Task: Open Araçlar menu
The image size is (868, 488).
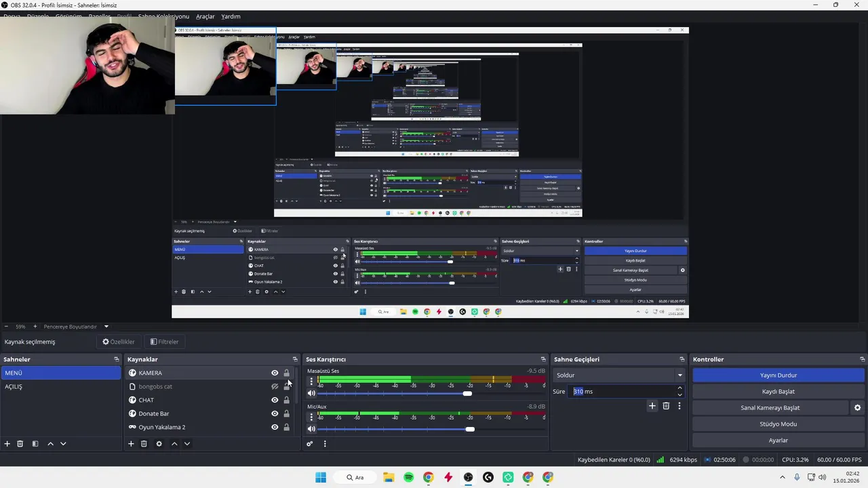Action: (205, 16)
